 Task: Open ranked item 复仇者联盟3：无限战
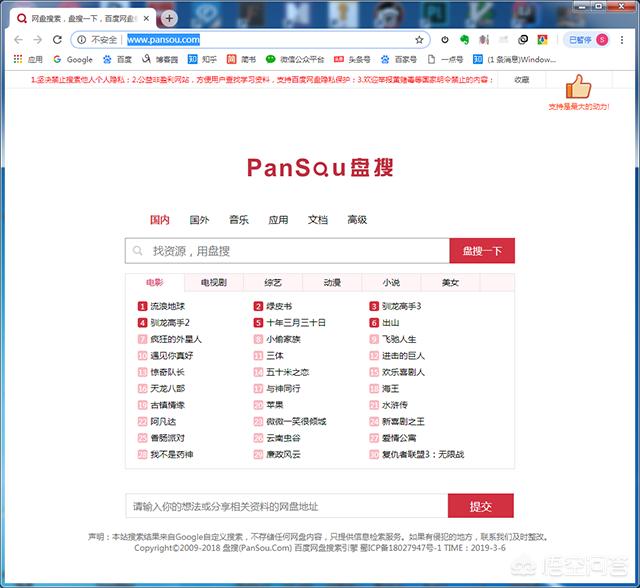point(423,455)
